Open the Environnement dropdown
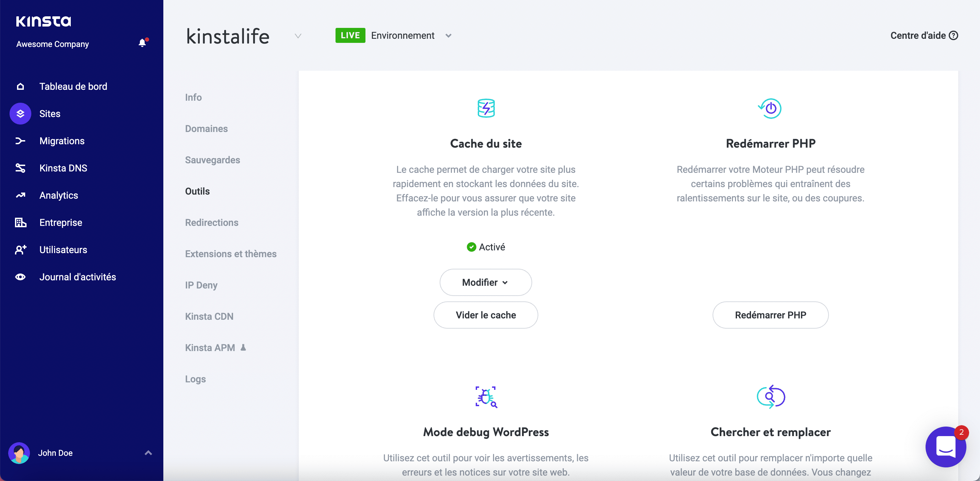The image size is (980, 481). click(448, 35)
